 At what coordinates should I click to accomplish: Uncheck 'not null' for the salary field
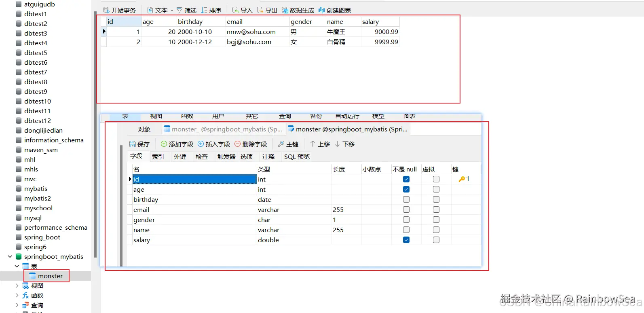tap(406, 240)
